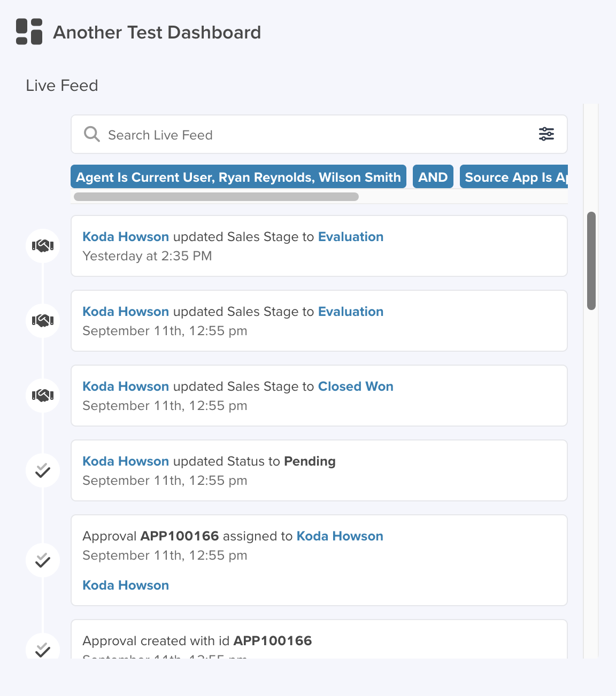Click handshake icon beside the Closed Won entry

tap(43, 396)
